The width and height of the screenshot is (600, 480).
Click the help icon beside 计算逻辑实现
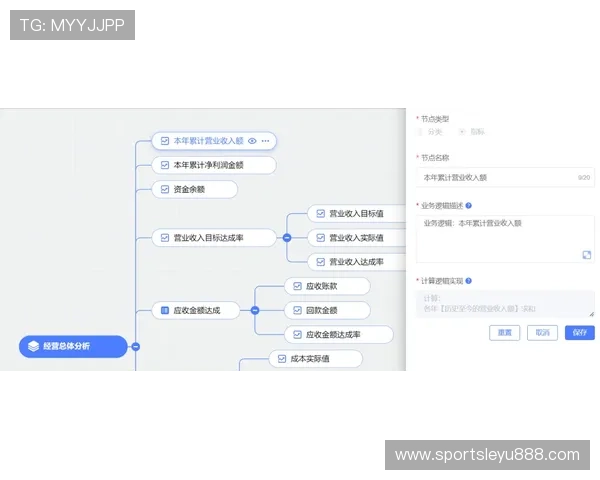click(x=469, y=281)
